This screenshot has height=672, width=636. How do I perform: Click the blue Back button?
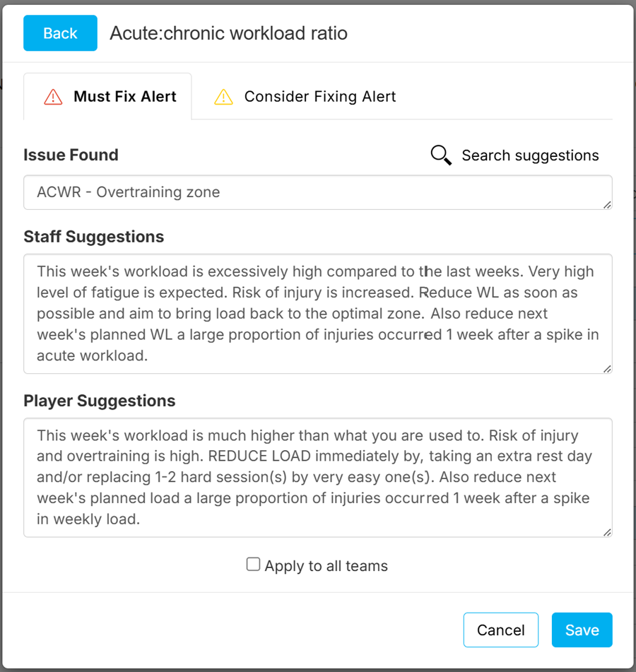tap(61, 33)
